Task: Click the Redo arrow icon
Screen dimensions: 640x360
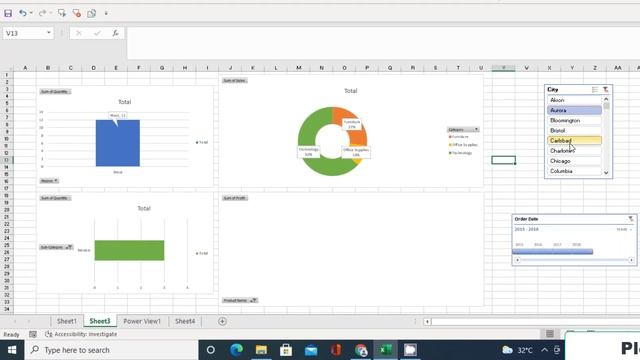Action: 42,13
